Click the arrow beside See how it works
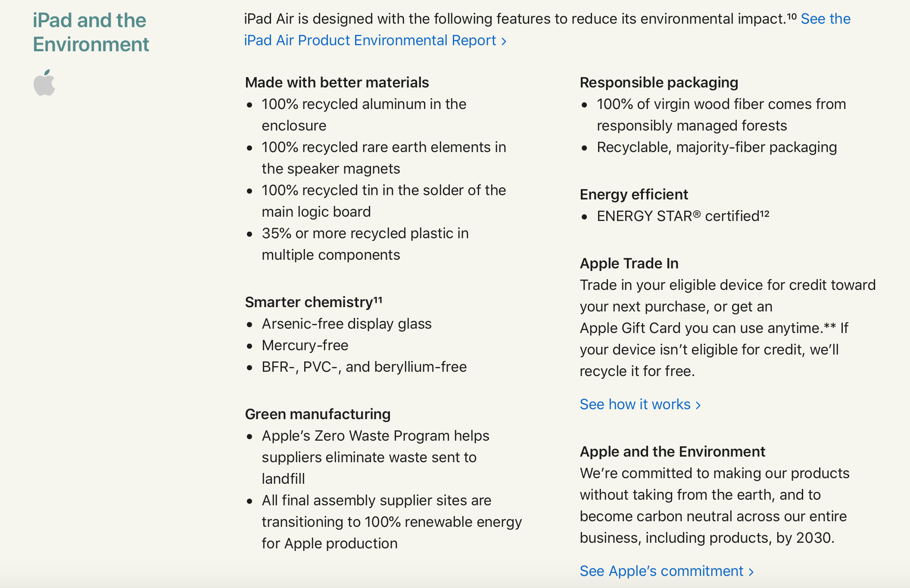This screenshot has height=588, width=910. (x=698, y=405)
